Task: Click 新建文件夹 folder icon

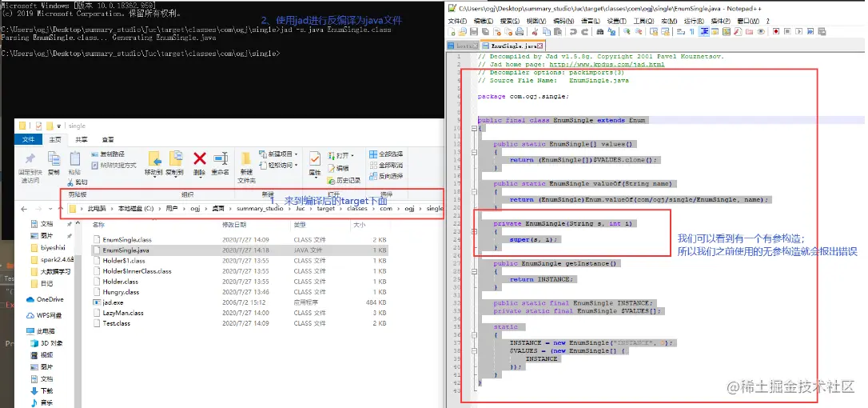Action: pos(246,159)
